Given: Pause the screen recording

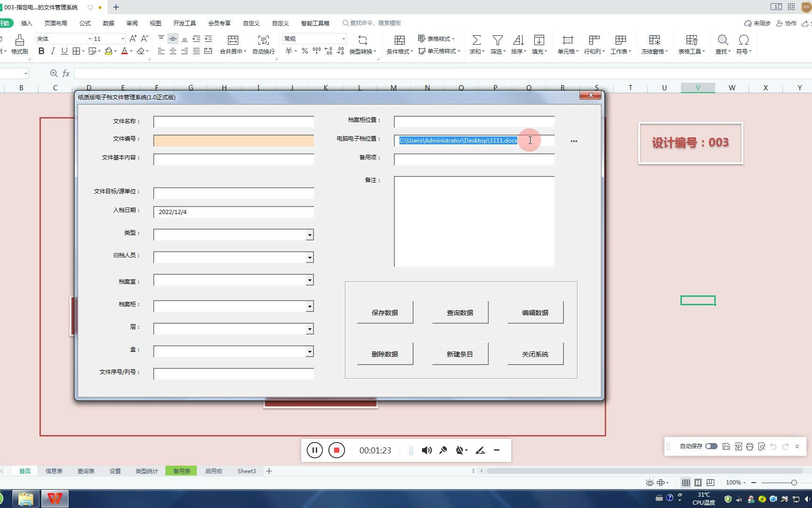Looking at the screenshot, I should (315, 450).
